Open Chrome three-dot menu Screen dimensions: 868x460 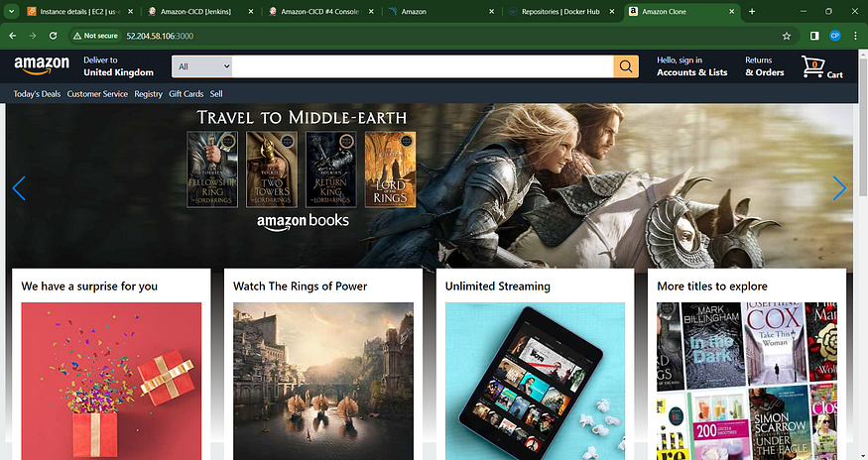coord(856,36)
